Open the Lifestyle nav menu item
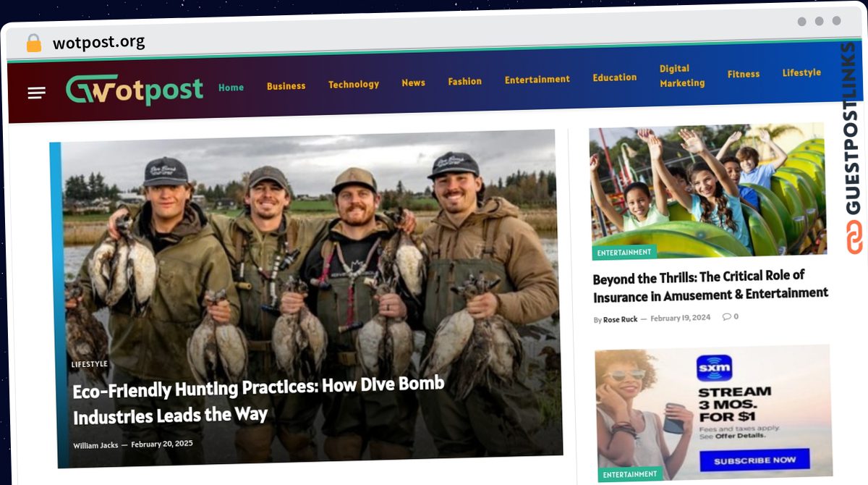Screen dimensions: 868x485 click(801, 72)
